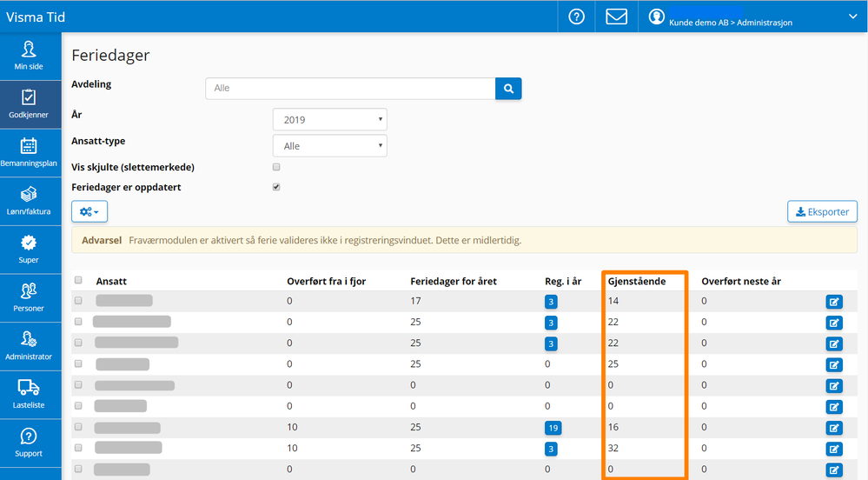Viewport: 868px width, 480px height.
Task: Open the gear settings dropdown button
Action: tap(89, 211)
